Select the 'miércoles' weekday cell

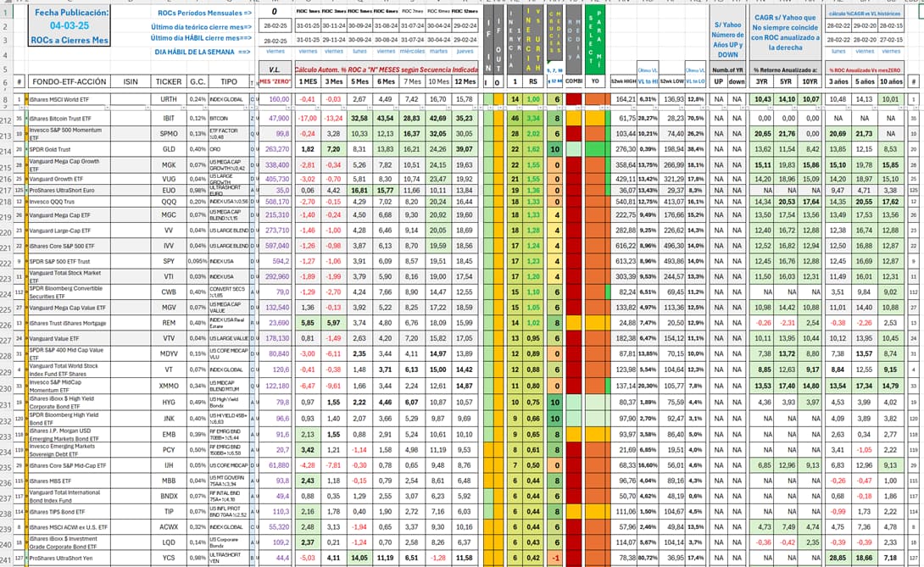pyautogui.click(x=412, y=52)
